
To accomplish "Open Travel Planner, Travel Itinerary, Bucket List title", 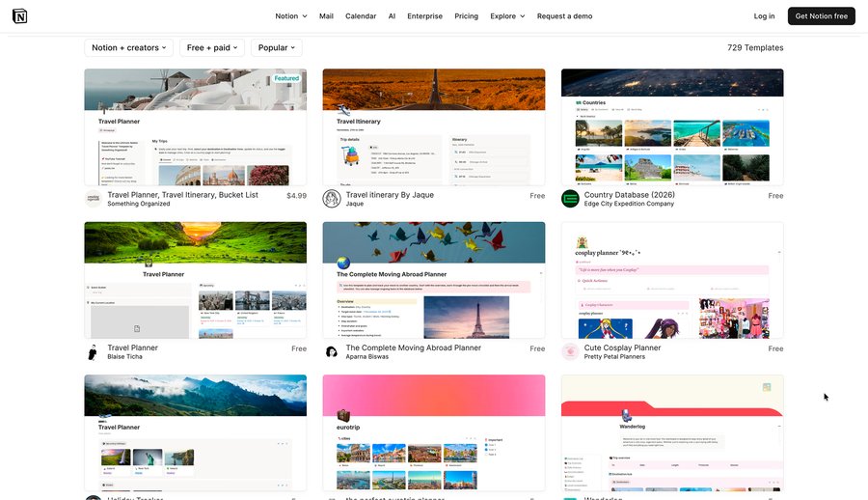I will (182, 195).
